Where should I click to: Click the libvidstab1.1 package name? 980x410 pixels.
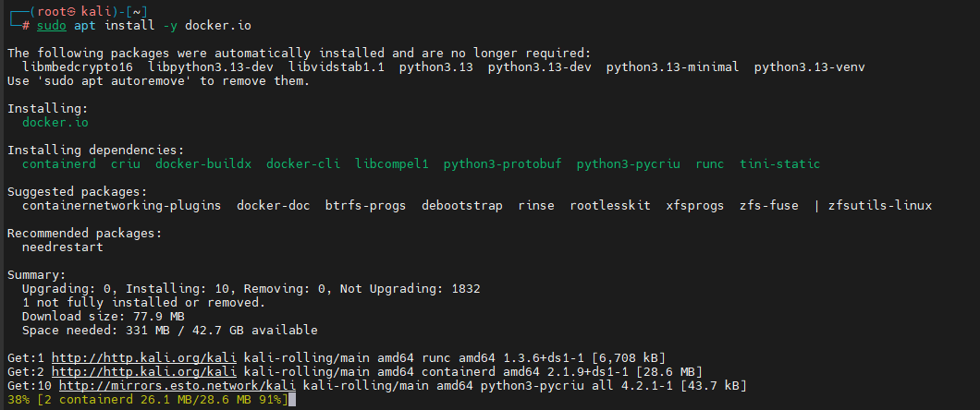point(337,66)
